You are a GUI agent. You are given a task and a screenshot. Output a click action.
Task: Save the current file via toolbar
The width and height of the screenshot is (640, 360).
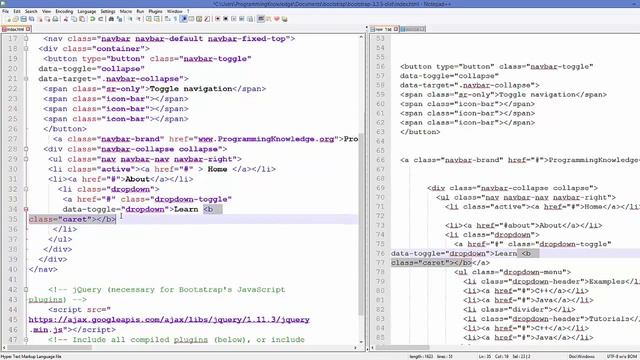point(23,19)
